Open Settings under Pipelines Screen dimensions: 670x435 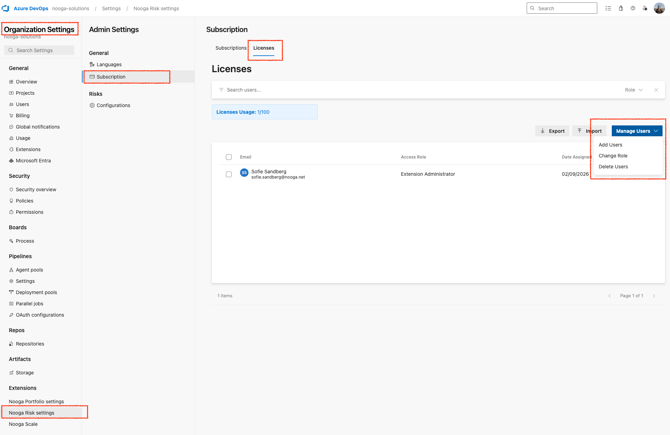25,281
